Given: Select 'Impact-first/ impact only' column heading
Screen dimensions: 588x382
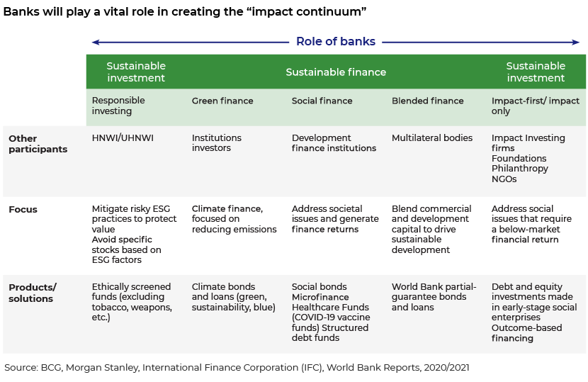Looking at the screenshot, I should (x=536, y=106).
